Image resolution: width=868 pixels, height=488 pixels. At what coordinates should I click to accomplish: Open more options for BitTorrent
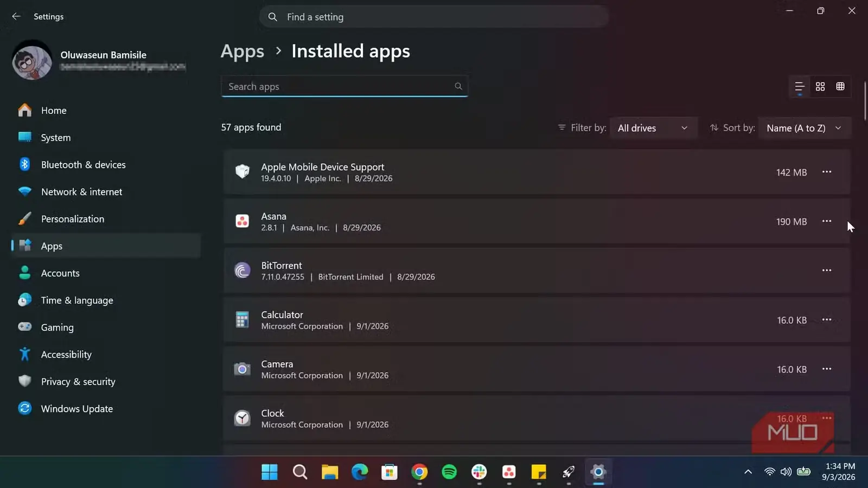(827, 271)
